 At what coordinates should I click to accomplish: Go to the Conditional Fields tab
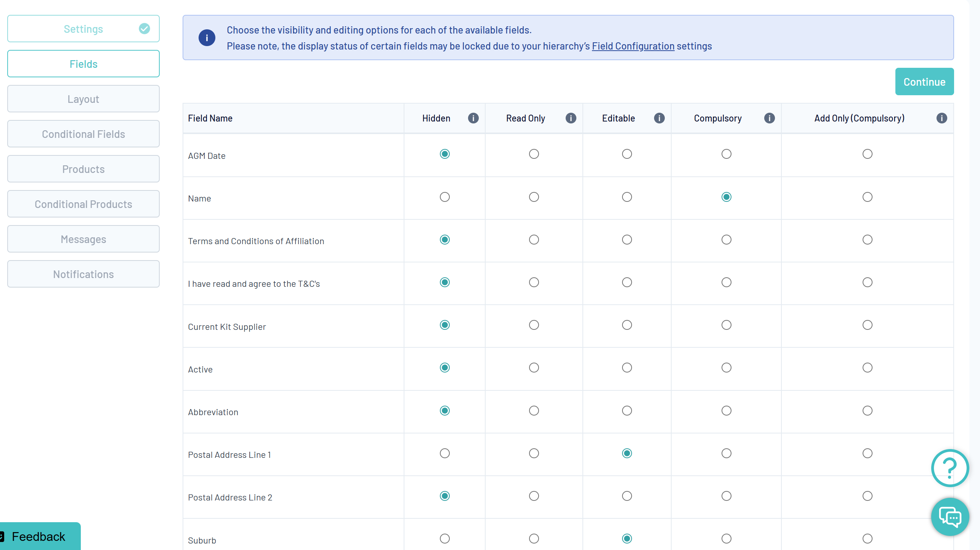83,134
